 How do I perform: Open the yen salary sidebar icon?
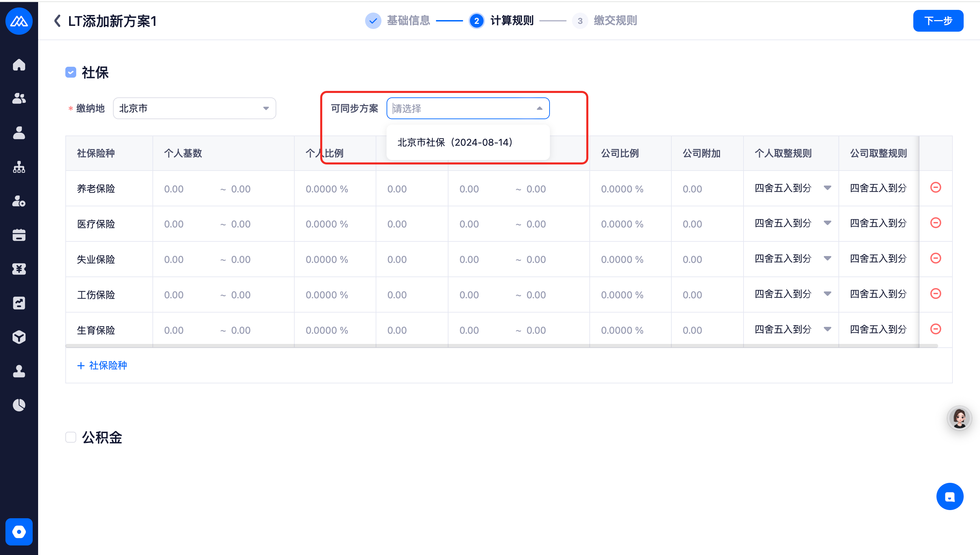point(19,269)
